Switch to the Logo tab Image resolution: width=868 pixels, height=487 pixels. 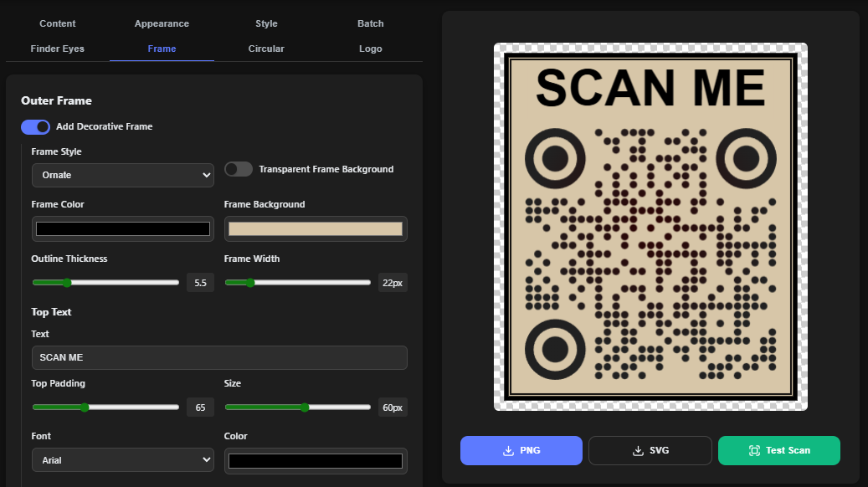[370, 49]
